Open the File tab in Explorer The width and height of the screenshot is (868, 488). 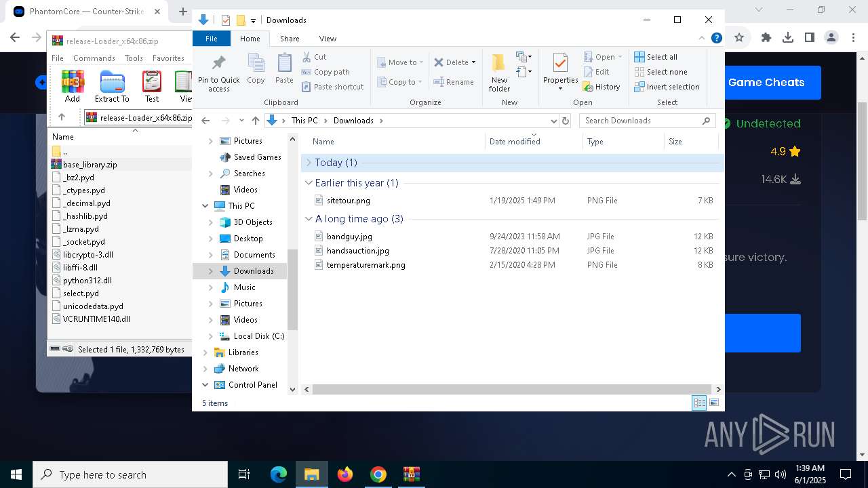212,39
